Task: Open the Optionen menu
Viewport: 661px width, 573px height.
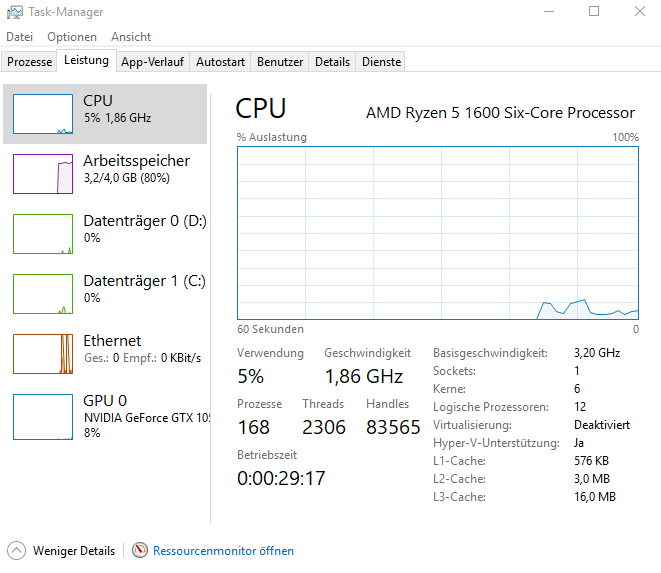Action: [72, 37]
